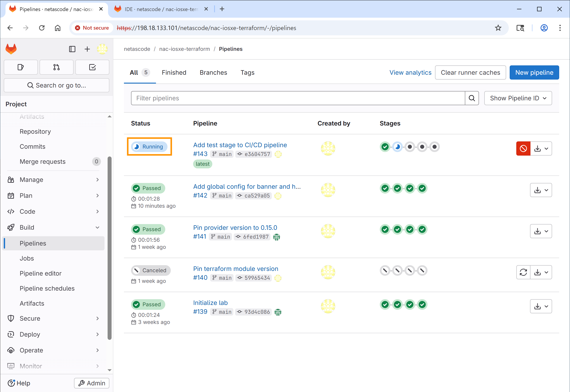
Task: Click the GitLab logo home icon
Action: click(11, 49)
